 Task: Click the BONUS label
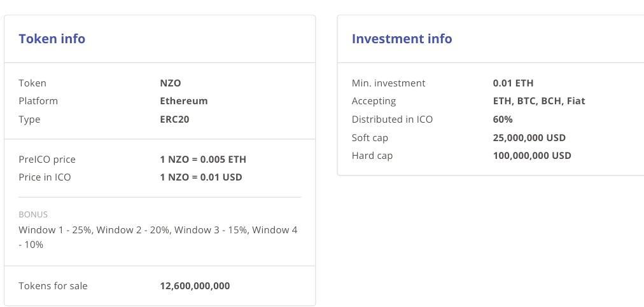pos(33,214)
